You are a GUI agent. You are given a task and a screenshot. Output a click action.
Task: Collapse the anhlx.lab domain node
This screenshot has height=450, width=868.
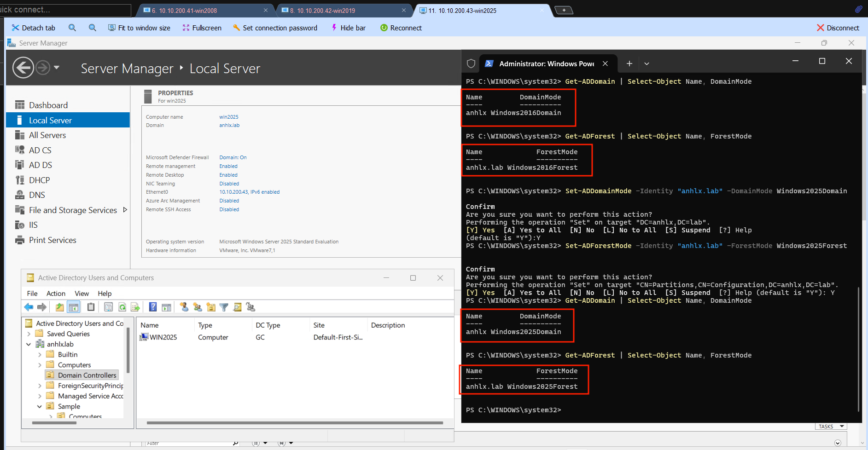tap(29, 344)
